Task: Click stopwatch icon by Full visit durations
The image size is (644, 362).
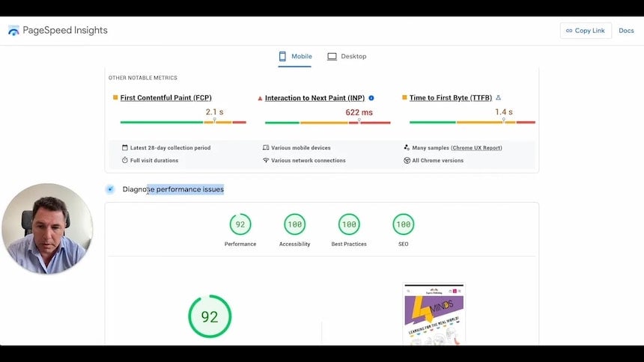Action: click(x=125, y=160)
